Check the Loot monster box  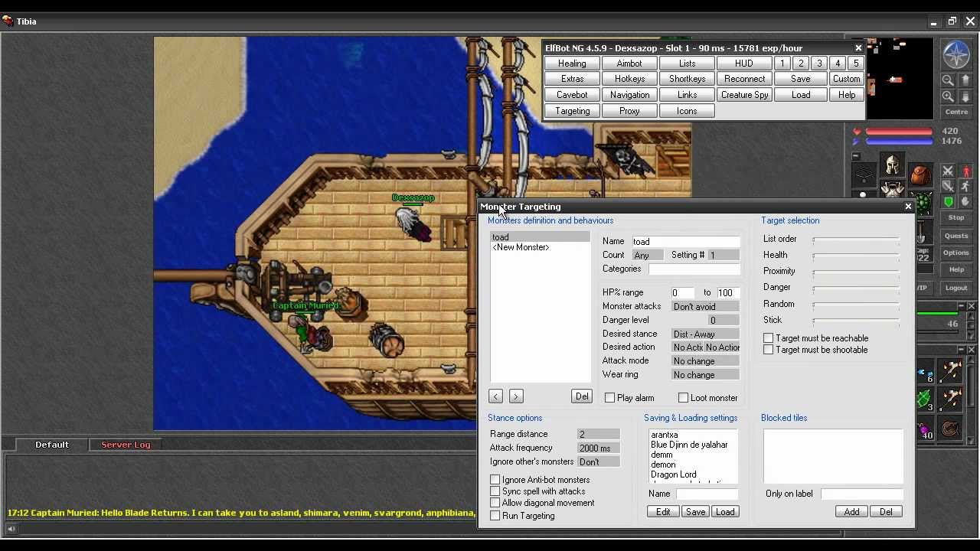pos(684,398)
